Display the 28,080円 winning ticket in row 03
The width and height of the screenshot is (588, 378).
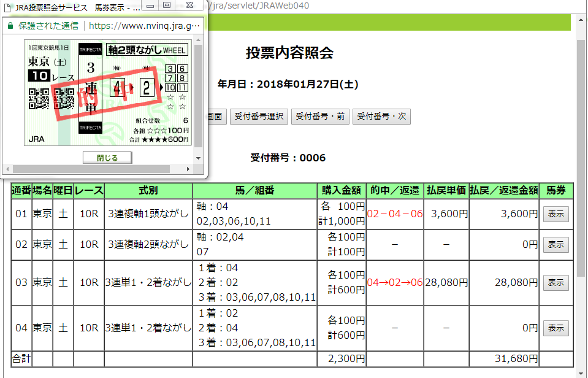556,283
